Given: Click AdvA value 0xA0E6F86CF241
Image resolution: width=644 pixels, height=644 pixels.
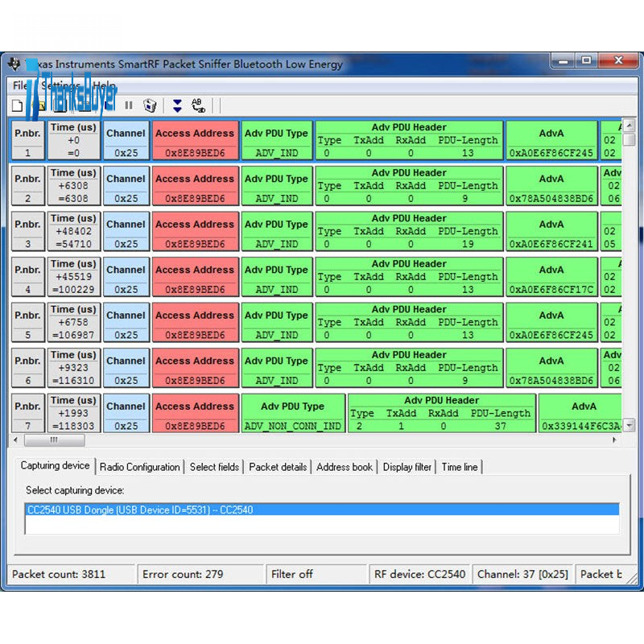Looking at the screenshot, I should point(551,245).
